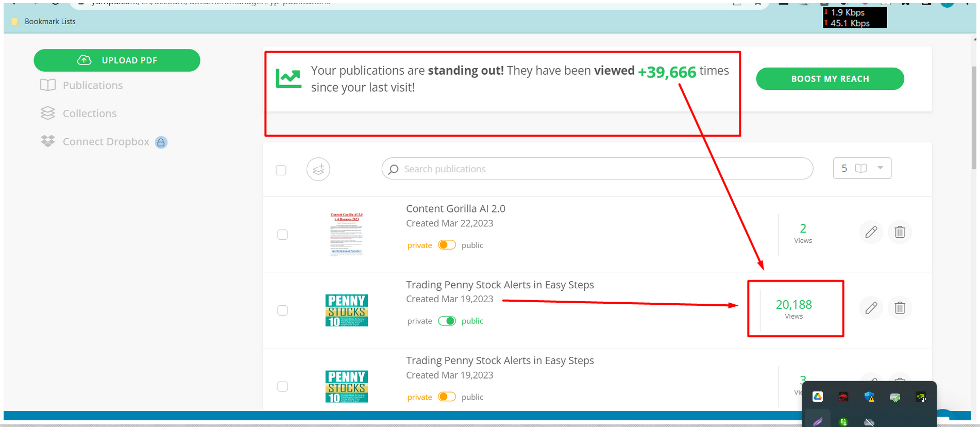Open Collections in the sidebar

[x=90, y=113]
